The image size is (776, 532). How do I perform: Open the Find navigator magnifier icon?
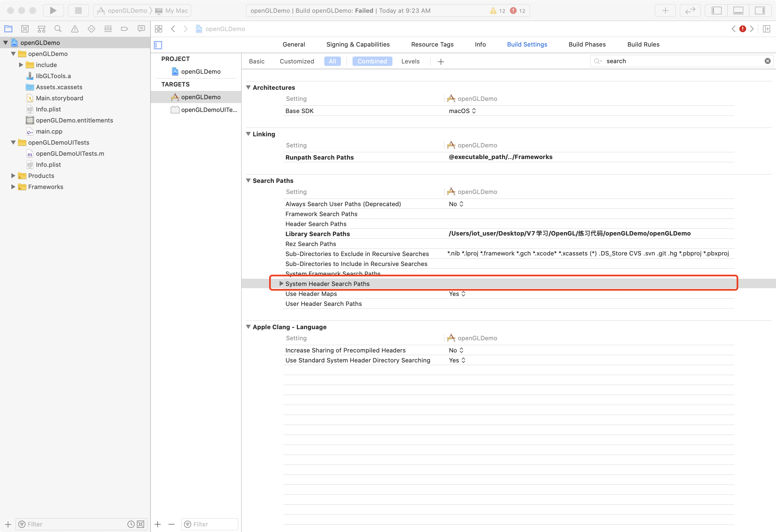click(58, 29)
